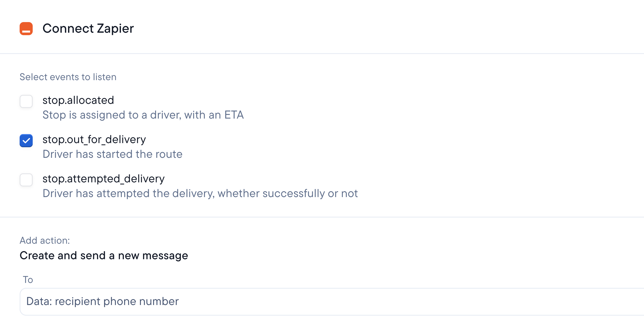Click the attempted delivery description text
This screenshot has height=332, width=644.
200,193
